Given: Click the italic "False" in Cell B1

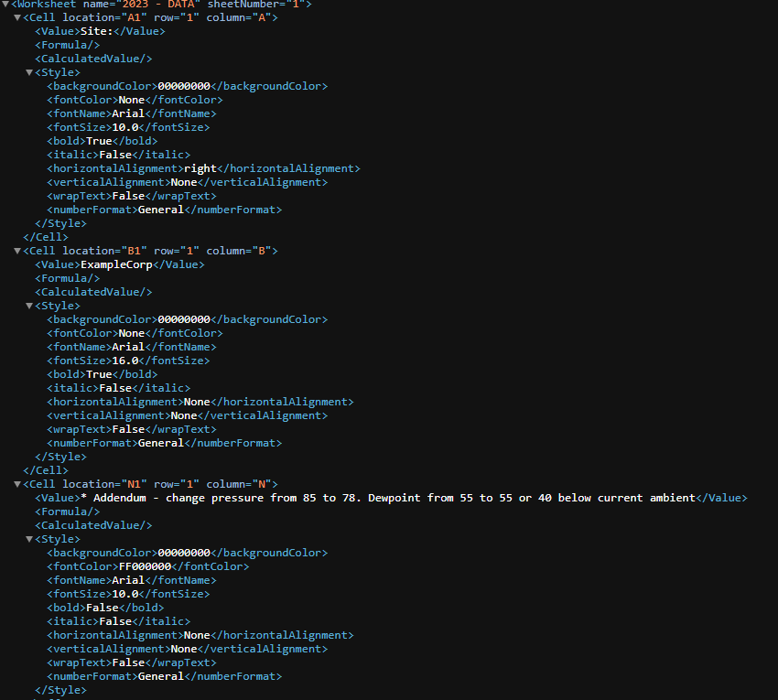Looking at the screenshot, I should pyautogui.click(x=115, y=388).
